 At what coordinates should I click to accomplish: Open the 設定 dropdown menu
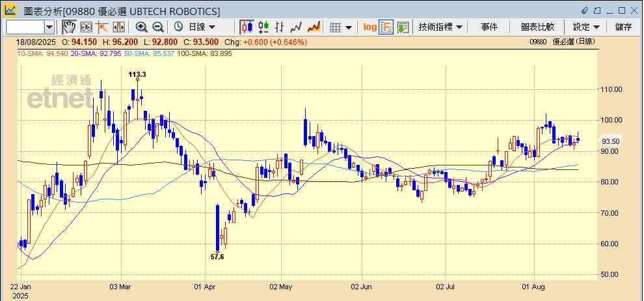[x=586, y=27]
